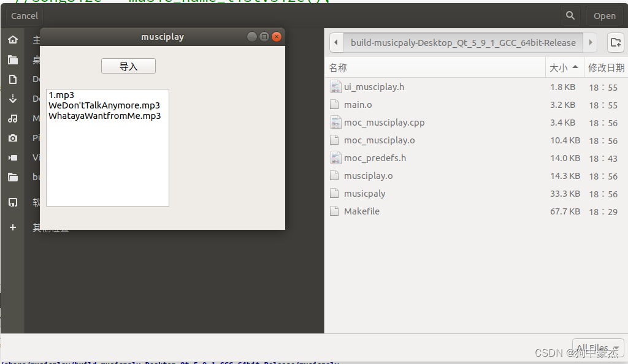Click ui_musciplay.h file icon
The width and height of the screenshot is (628, 364).
click(335, 87)
